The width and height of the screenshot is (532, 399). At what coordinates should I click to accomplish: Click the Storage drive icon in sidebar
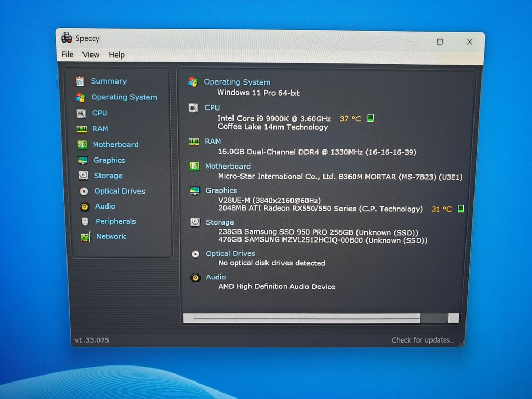(84, 176)
